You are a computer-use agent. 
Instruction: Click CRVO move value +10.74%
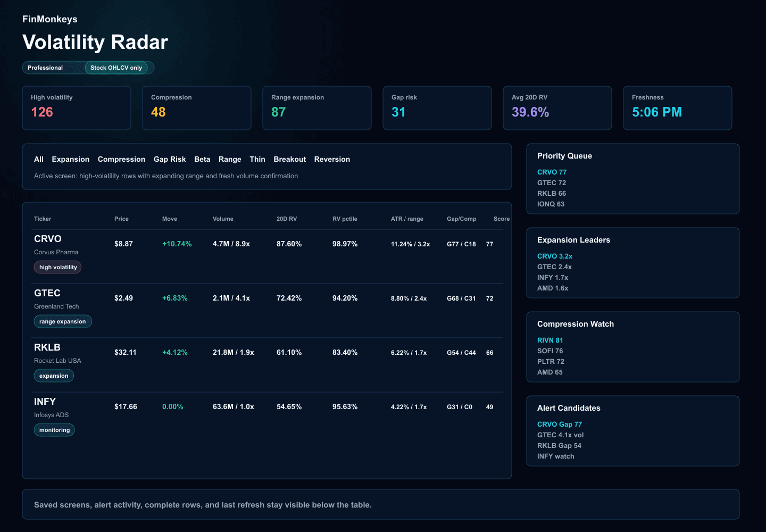tap(177, 244)
